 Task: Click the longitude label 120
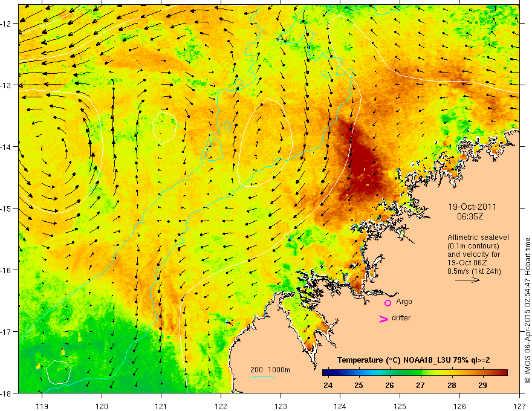[102, 406]
